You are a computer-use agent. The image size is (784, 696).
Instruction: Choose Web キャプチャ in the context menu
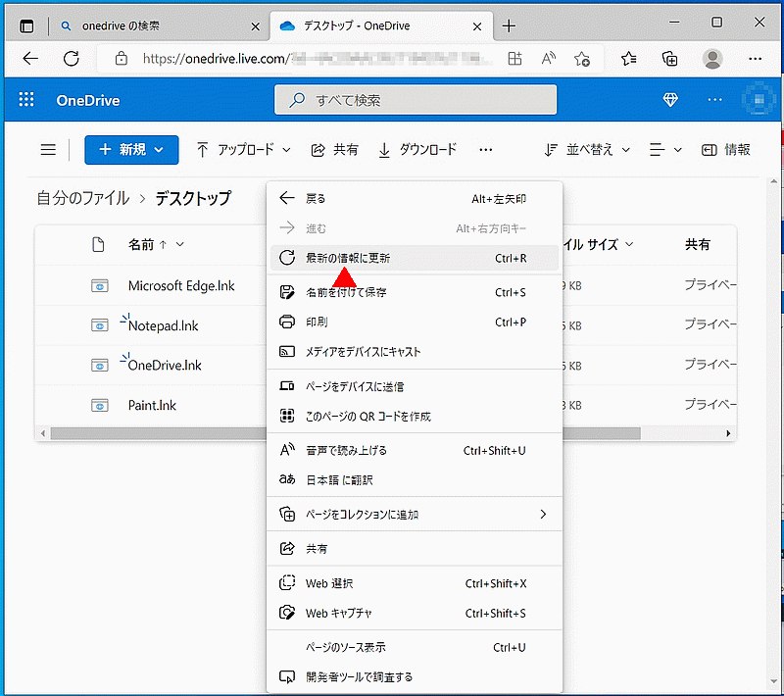coord(414,613)
